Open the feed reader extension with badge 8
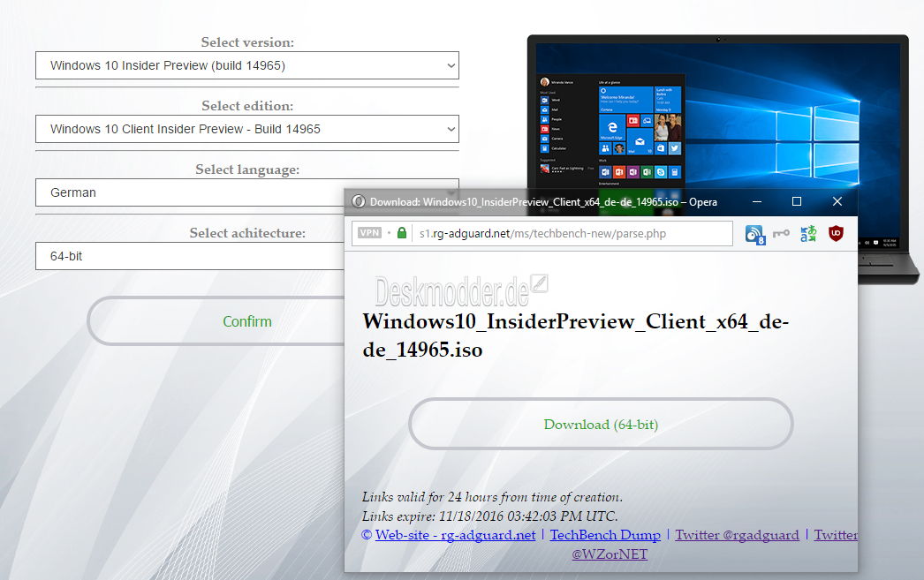The image size is (924, 580). (x=755, y=234)
